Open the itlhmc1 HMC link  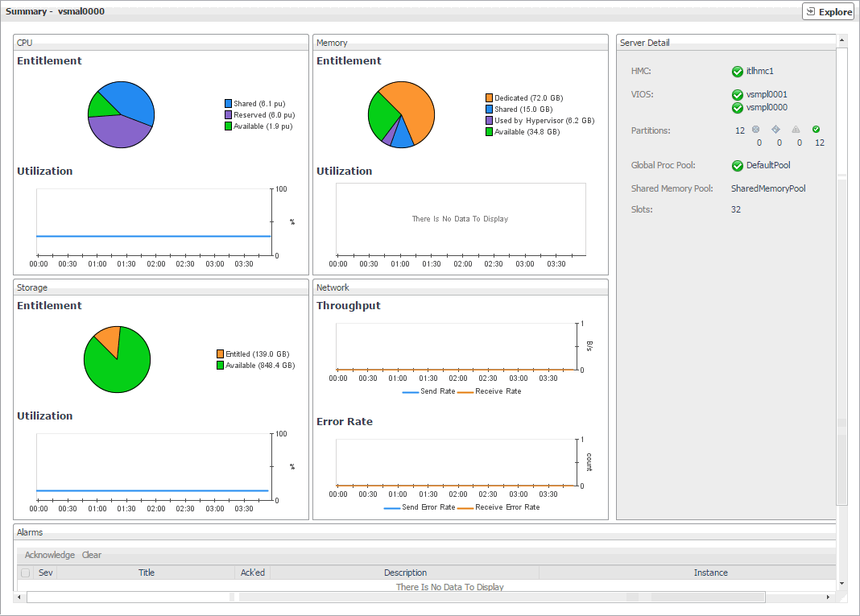pos(759,72)
